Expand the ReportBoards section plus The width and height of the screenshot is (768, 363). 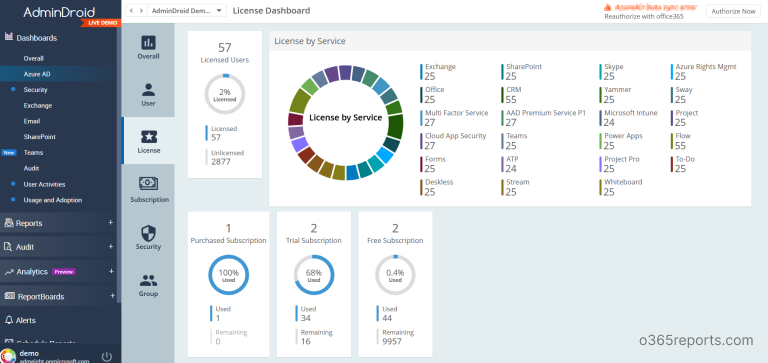point(113,295)
